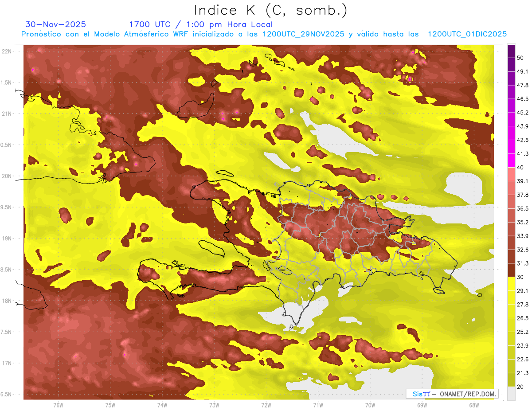Click the color bar value '23.9'
Screen dimensions: 532x411
tap(522, 345)
